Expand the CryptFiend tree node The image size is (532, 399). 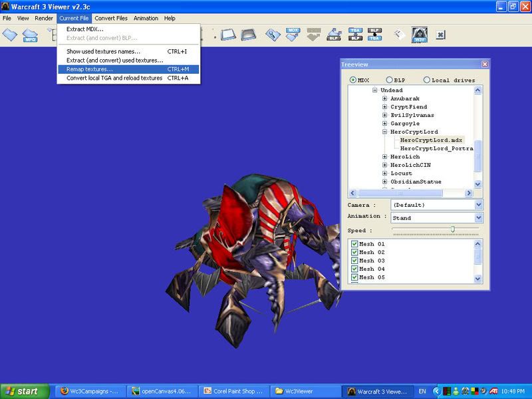tap(385, 107)
